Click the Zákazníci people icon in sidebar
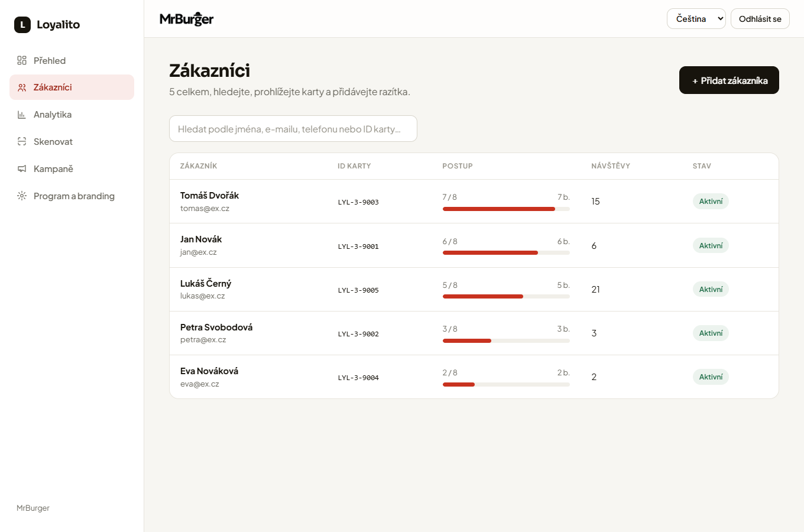This screenshot has height=532, width=804. point(22,87)
